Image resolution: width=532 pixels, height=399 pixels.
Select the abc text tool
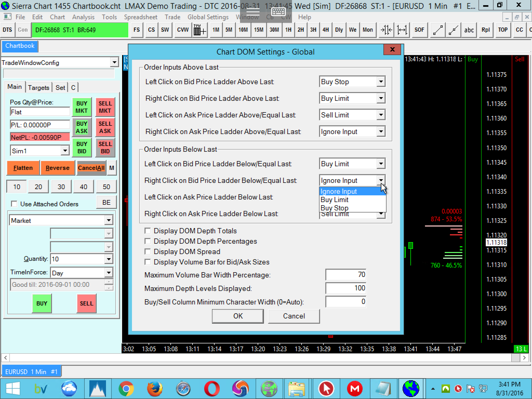click(469, 30)
